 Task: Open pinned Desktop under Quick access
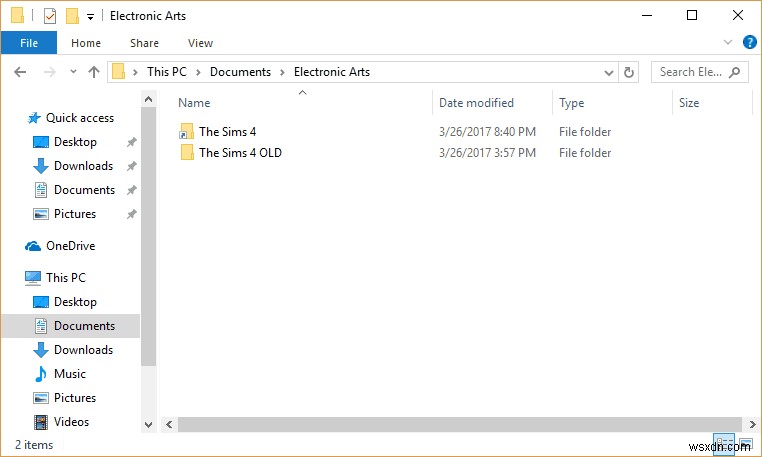click(x=75, y=141)
